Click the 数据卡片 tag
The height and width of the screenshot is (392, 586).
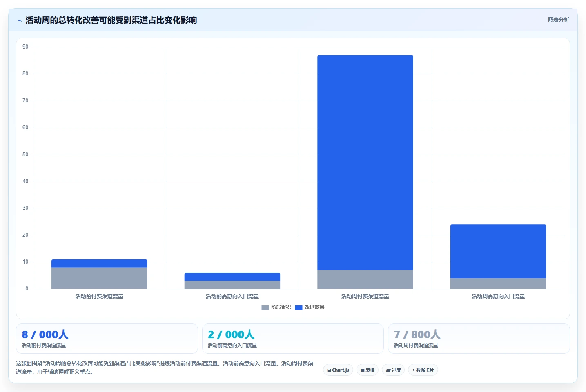click(x=423, y=370)
